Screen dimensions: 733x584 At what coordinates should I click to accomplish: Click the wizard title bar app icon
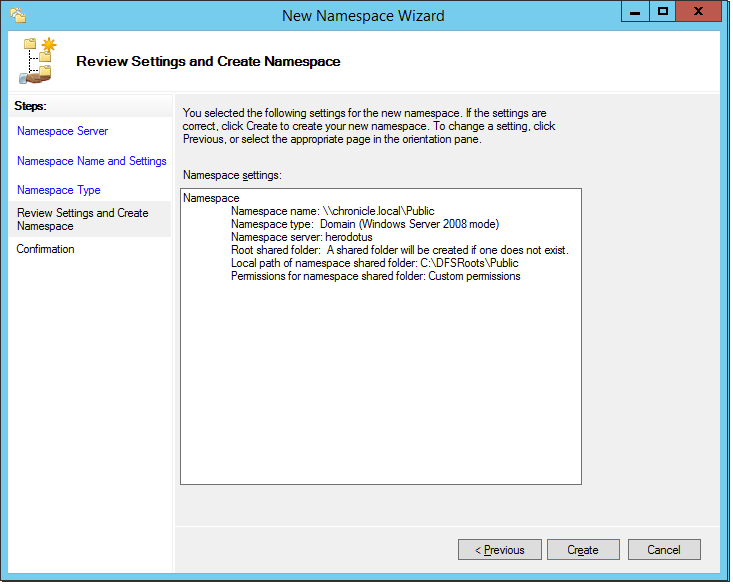point(18,15)
